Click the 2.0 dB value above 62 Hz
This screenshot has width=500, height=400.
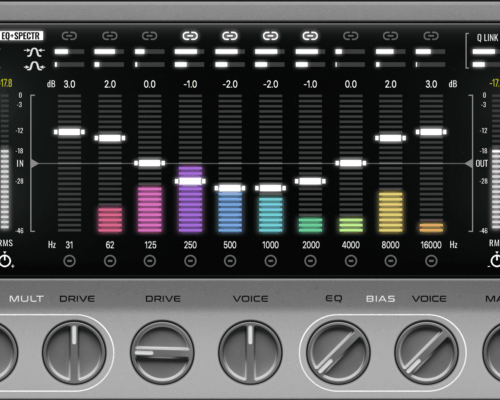(110, 84)
